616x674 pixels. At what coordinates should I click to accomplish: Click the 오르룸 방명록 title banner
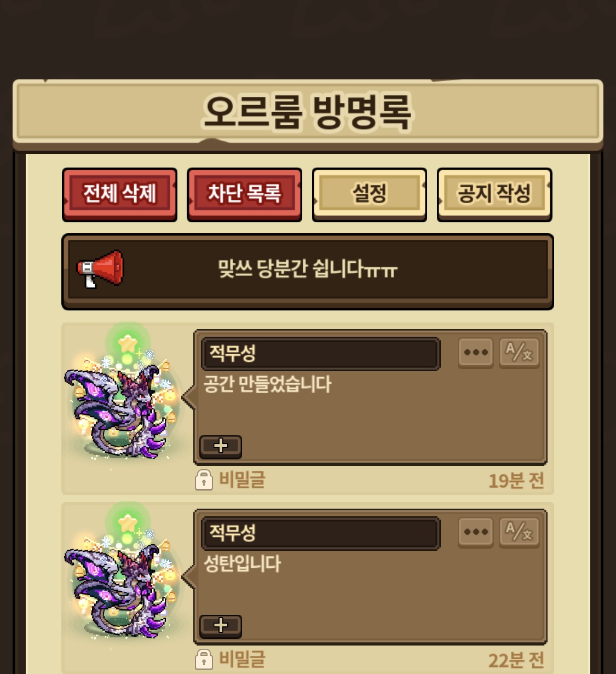click(x=308, y=112)
